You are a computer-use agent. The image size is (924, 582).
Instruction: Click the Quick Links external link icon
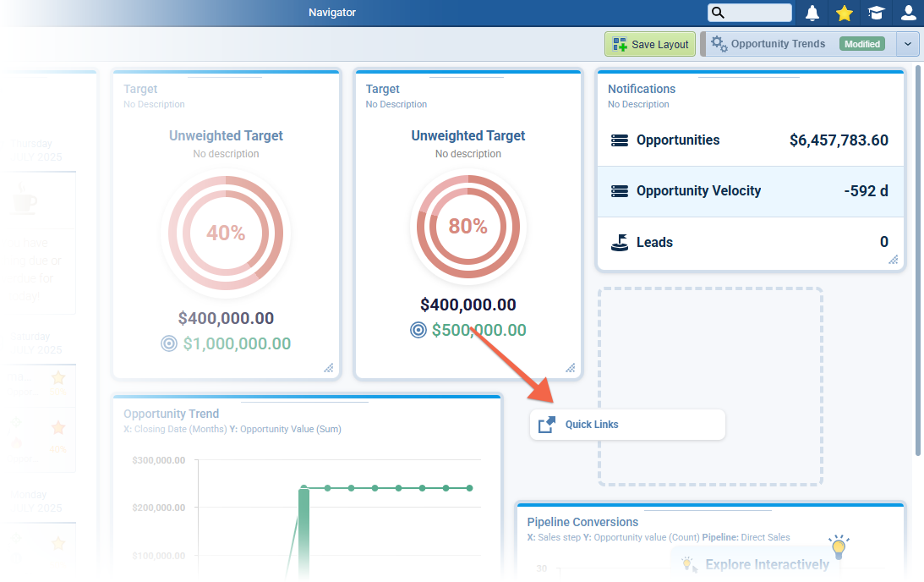(x=547, y=425)
